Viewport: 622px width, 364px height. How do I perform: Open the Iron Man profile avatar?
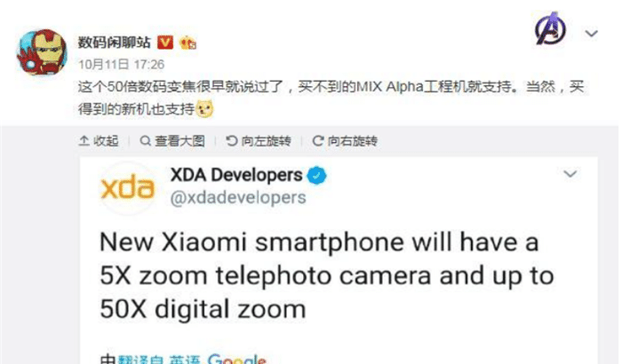click(42, 52)
